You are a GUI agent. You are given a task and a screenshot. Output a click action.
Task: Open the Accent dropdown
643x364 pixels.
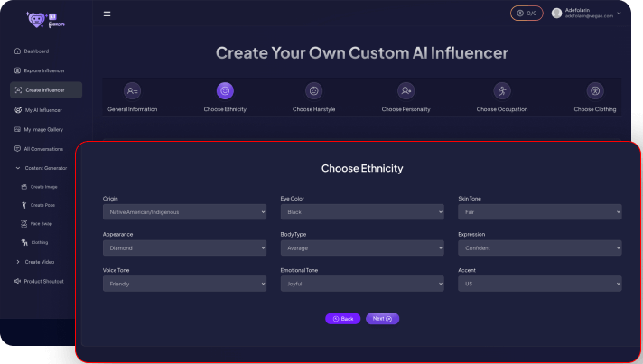[540, 284]
